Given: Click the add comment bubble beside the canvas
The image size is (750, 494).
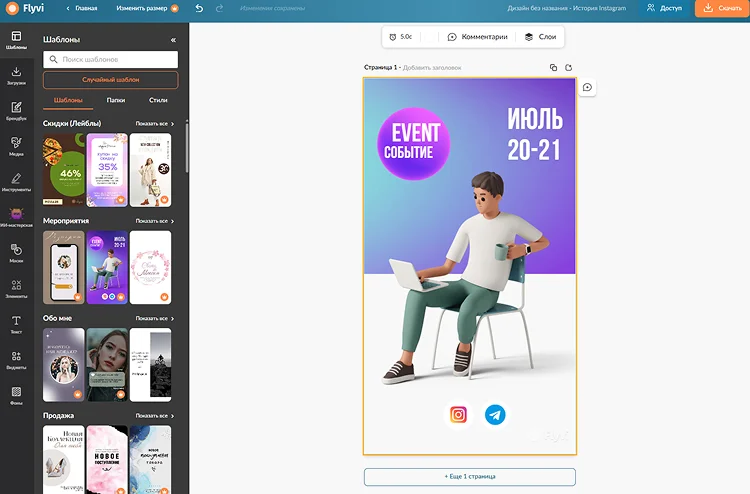Looking at the screenshot, I should pyautogui.click(x=587, y=88).
